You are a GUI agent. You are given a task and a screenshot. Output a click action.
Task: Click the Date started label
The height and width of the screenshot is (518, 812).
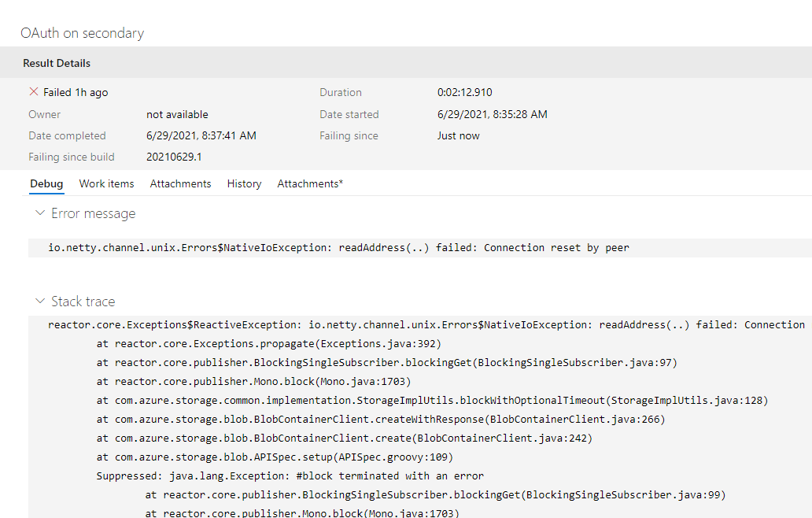point(349,114)
